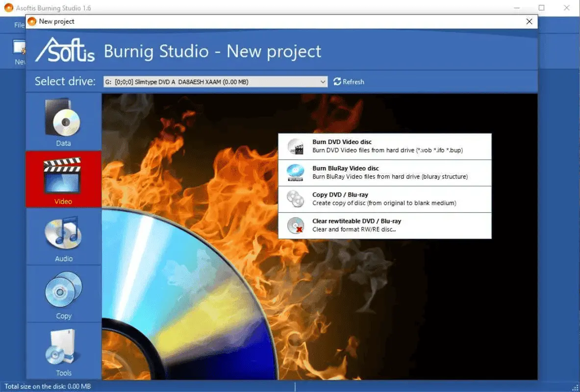Maximize the Asoftis Burning Studio window

click(542, 8)
